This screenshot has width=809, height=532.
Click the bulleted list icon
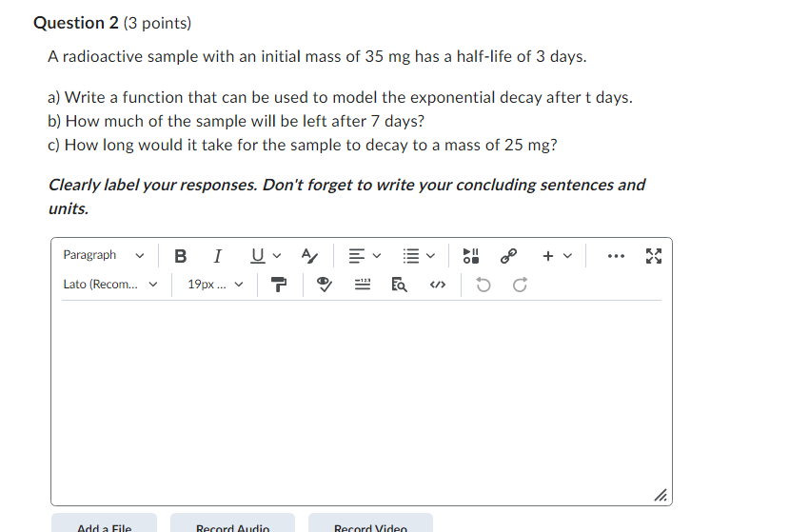tap(411, 256)
